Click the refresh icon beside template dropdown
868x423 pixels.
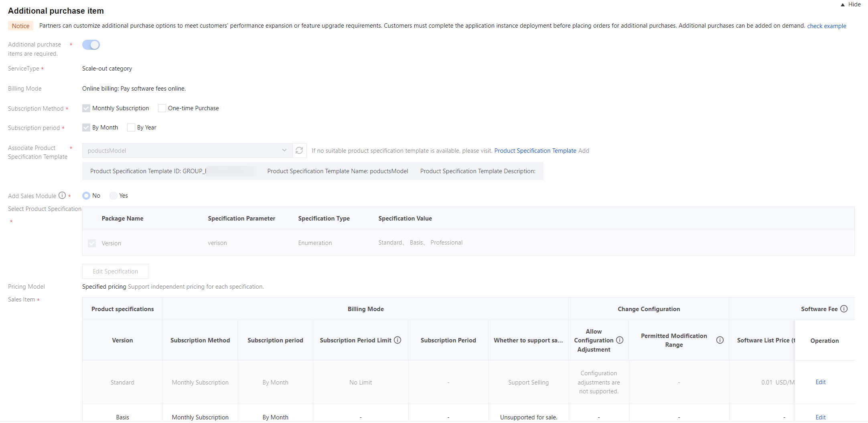tap(299, 151)
